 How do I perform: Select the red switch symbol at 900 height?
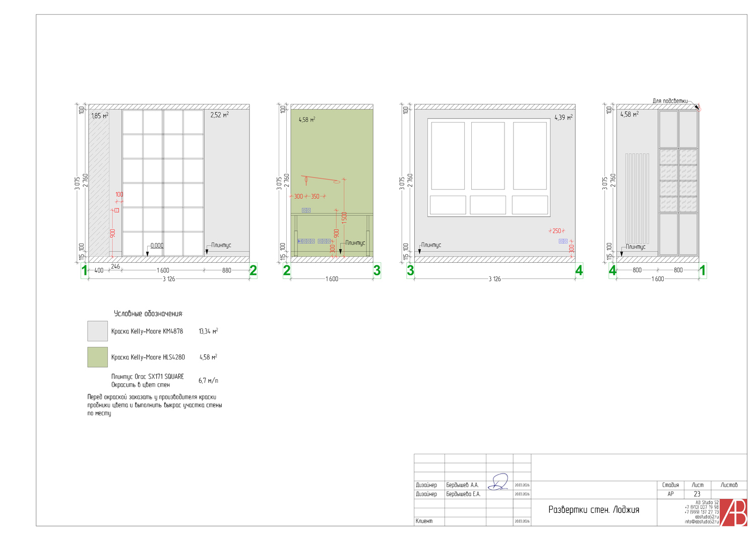click(116, 210)
